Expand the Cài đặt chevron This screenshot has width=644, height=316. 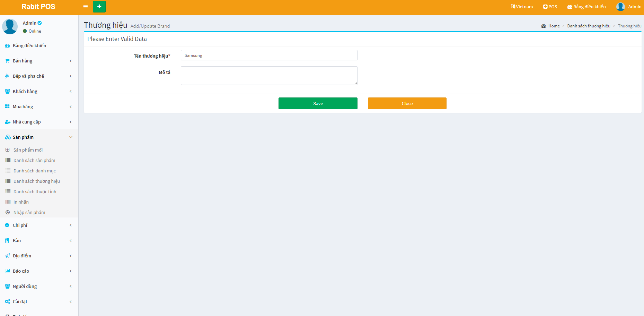[71, 302]
